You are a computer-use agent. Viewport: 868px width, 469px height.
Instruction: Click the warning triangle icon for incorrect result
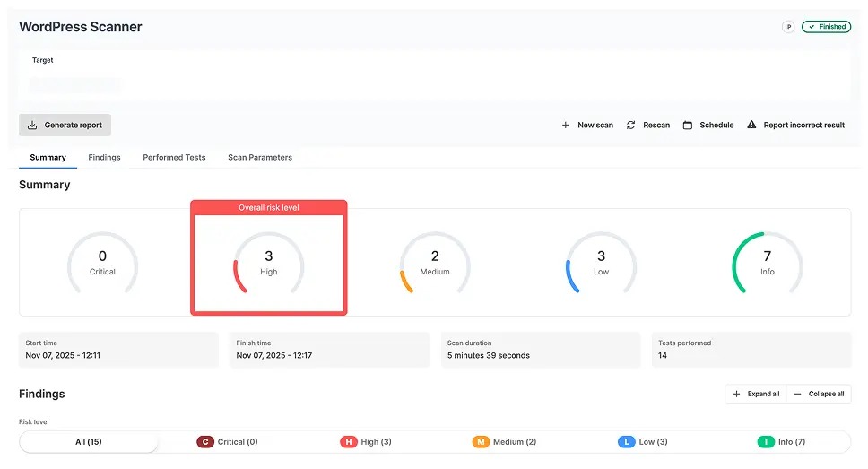click(x=751, y=125)
